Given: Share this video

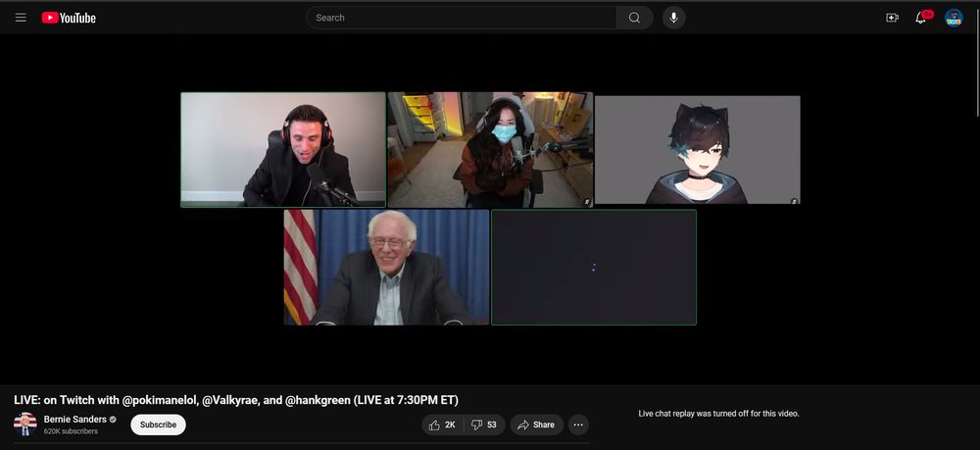Looking at the screenshot, I should [x=536, y=425].
